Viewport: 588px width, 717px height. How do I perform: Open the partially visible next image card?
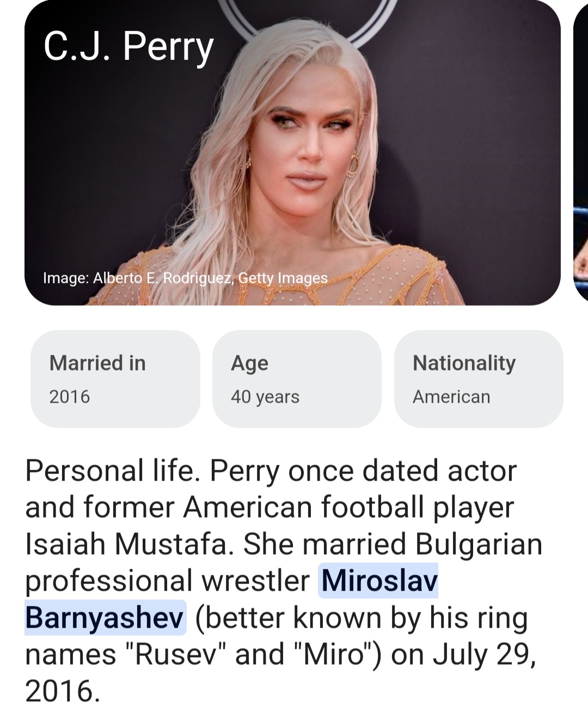[581, 153]
